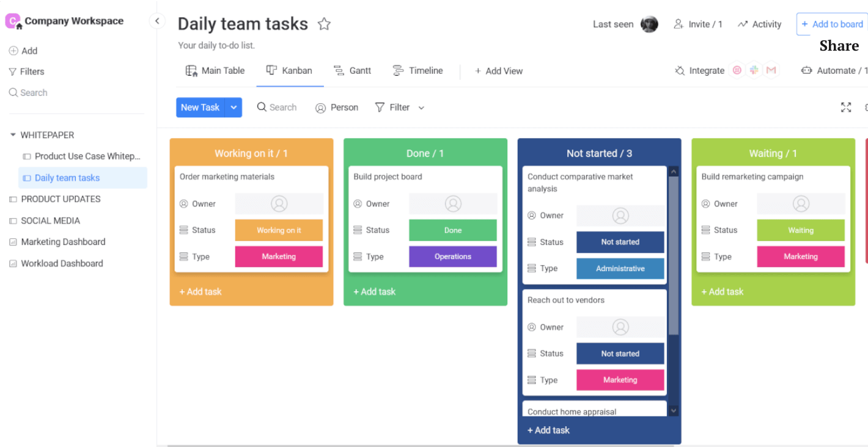Image resolution: width=868 pixels, height=447 pixels.
Task: Click Add task in the Done column
Action: (x=374, y=292)
